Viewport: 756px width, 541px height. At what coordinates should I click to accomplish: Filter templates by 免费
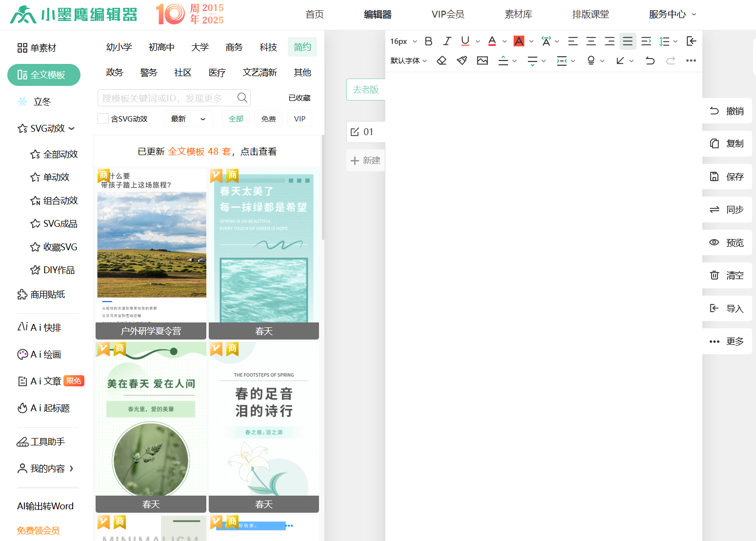coord(268,119)
